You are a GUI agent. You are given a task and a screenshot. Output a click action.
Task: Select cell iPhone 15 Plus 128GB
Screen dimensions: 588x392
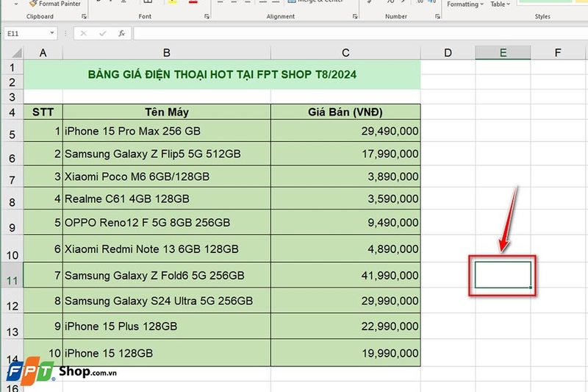click(x=167, y=326)
